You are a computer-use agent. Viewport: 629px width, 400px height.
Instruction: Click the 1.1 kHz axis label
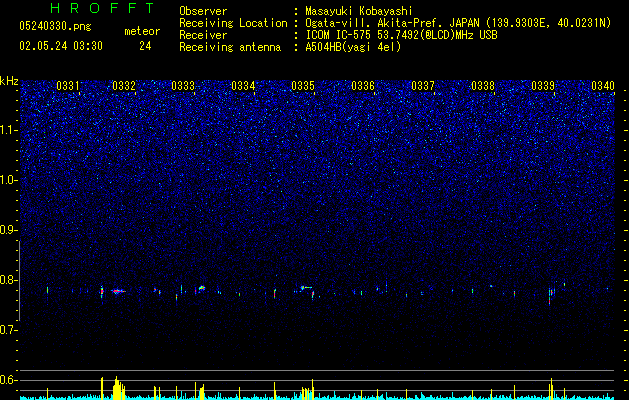pyautogui.click(x=8, y=130)
